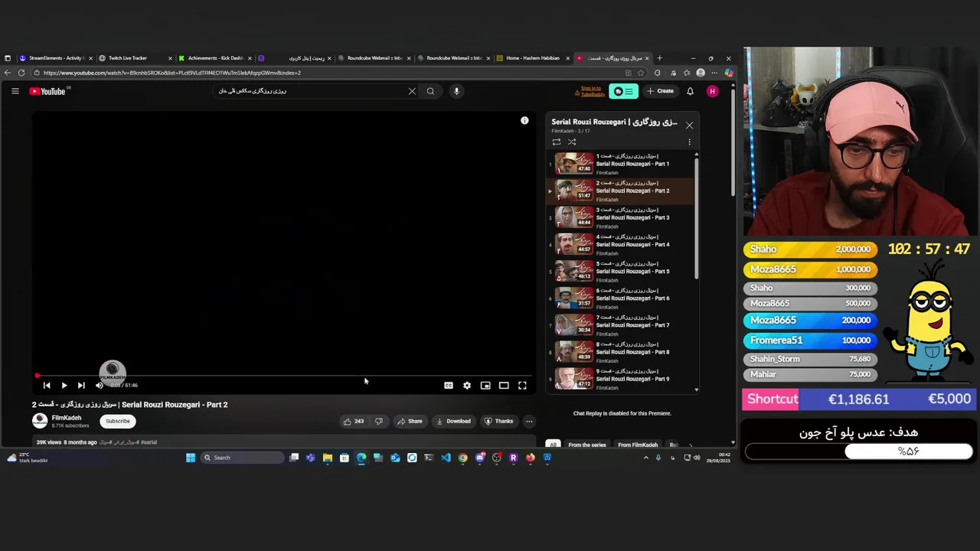Download the video
Image resolution: width=980 pixels, height=551 pixels.
pos(453,421)
